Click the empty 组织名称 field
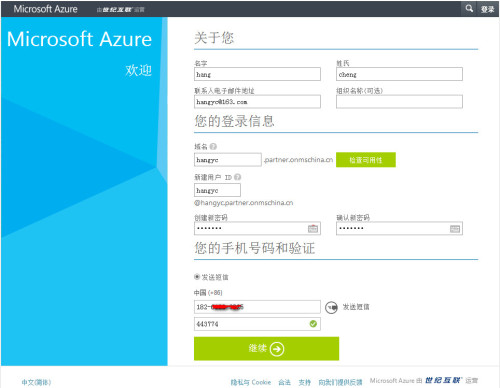This screenshot has width=500, height=388. 399,102
